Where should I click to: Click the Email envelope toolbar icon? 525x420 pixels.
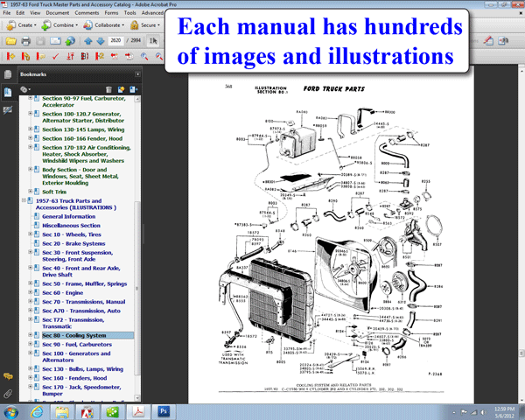tap(55, 41)
